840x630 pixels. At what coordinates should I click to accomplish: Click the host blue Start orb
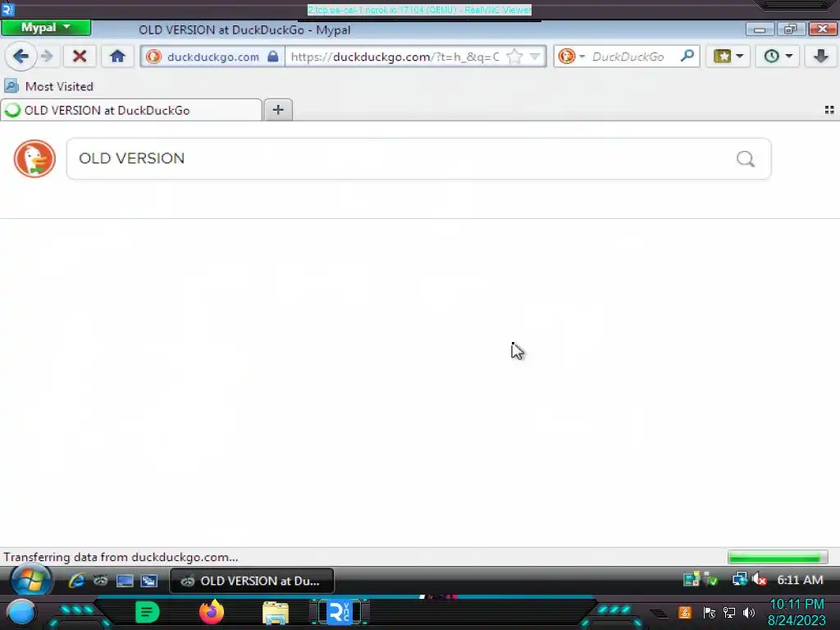tap(21, 613)
